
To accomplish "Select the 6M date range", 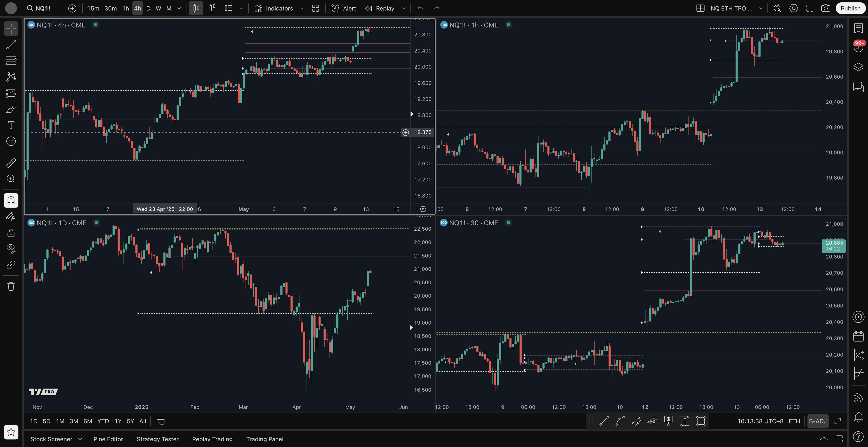I will (88, 421).
